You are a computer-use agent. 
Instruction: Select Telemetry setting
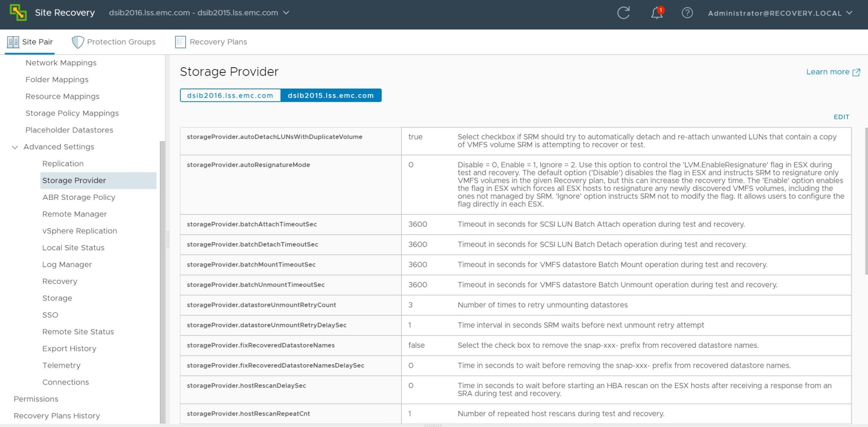(x=61, y=365)
